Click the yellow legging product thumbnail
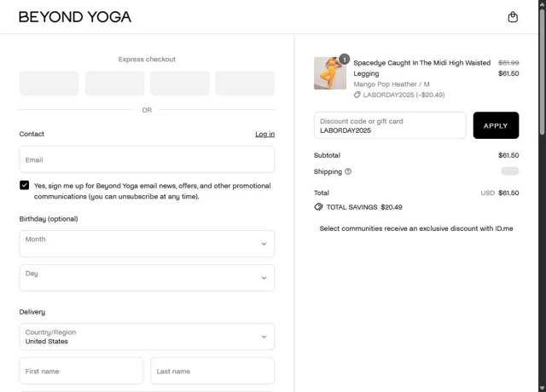This screenshot has height=392, width=546. click(330, 73)
